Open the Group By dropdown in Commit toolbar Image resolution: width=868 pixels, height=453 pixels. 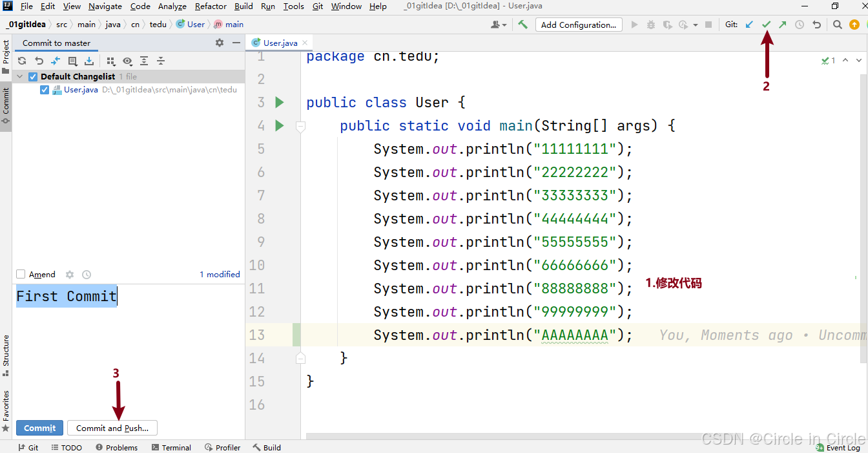[x=111, y=61]
